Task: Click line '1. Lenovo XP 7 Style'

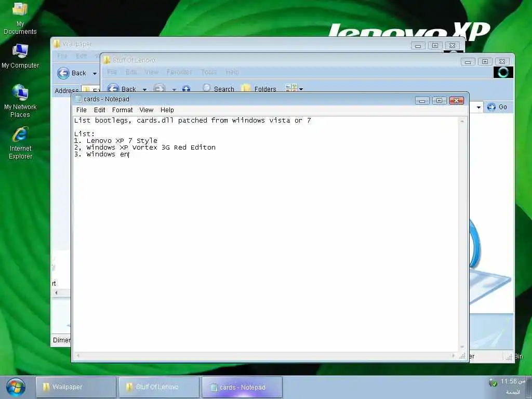Action: [116, 141]
